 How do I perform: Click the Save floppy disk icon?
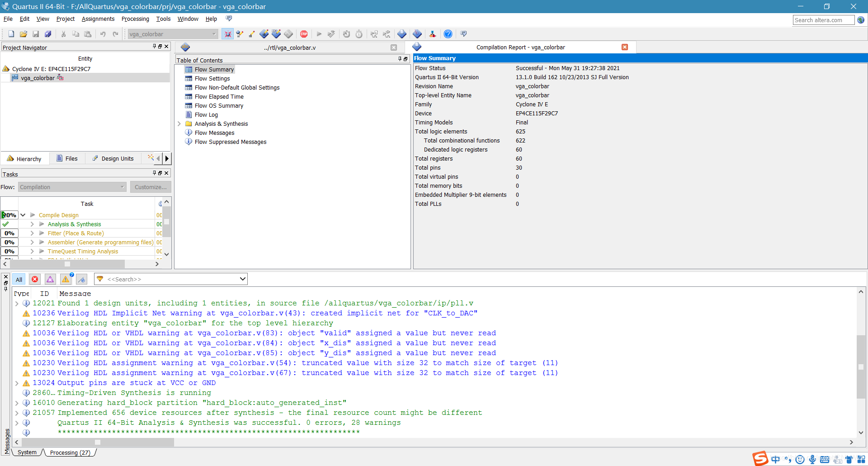(x=36, y=34)
